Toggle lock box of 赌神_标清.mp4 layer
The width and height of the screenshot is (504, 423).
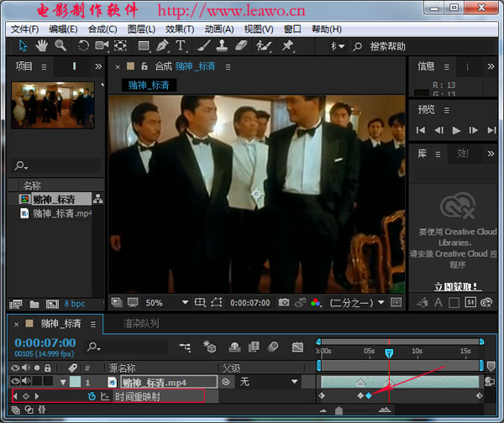click(x=48, y=381)
